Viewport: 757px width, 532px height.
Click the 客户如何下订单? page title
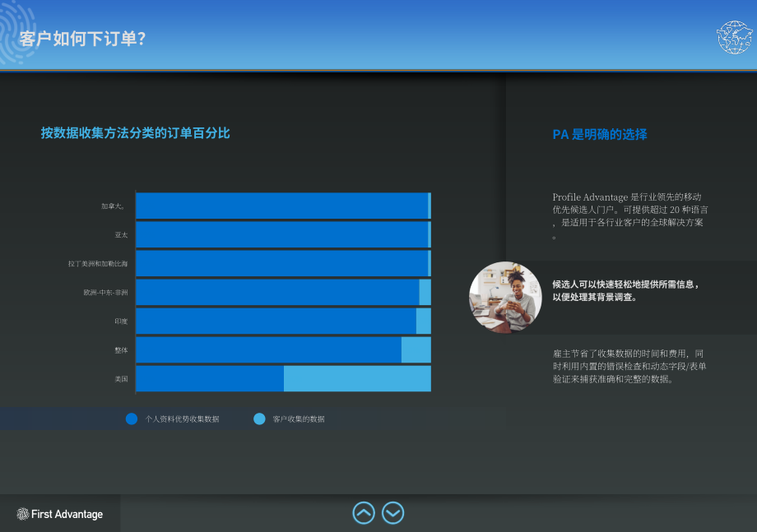point(82,39)
